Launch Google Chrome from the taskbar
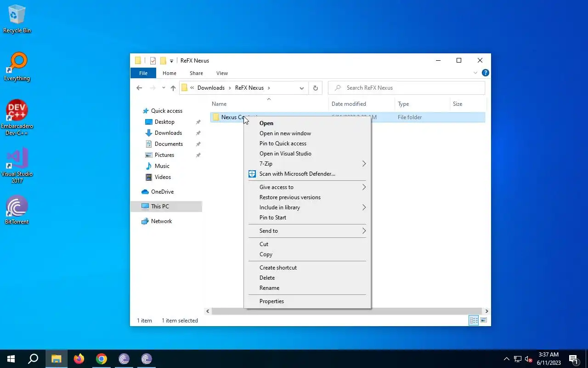 tap(102, 359)
